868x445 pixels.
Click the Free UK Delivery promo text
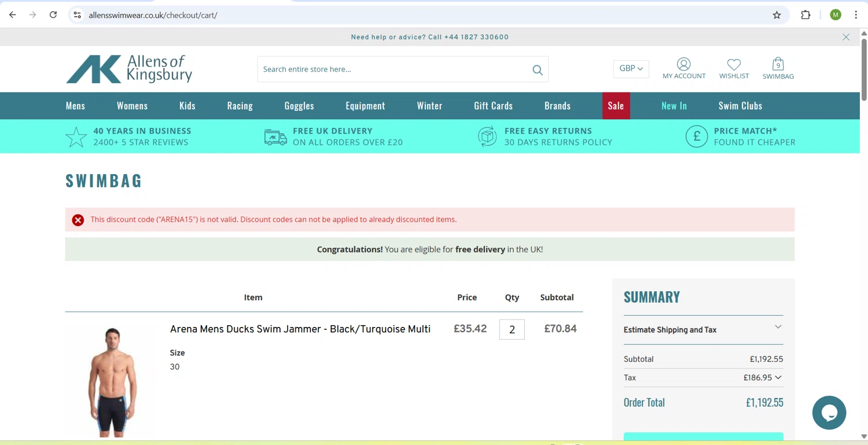tap(347, 137)
